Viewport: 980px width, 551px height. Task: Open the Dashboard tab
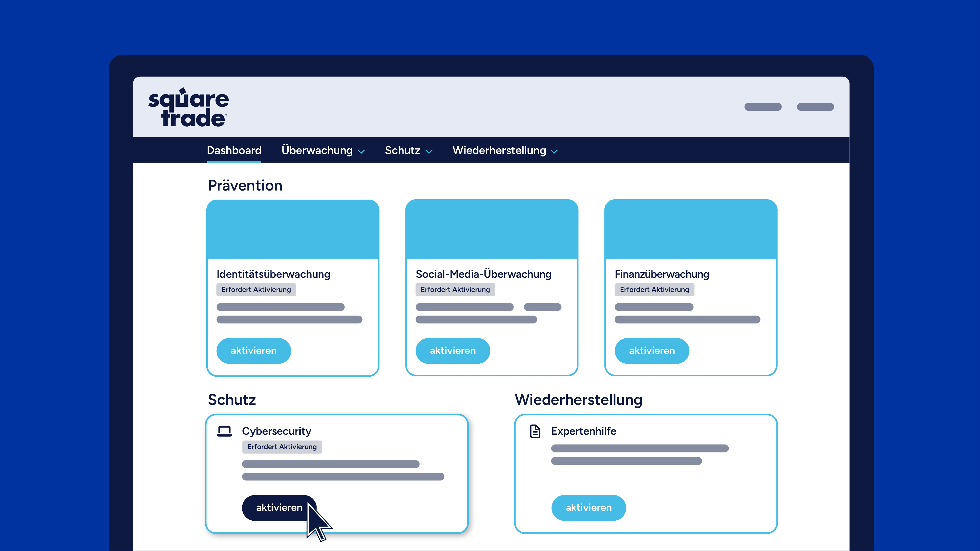tap(234, 150)
